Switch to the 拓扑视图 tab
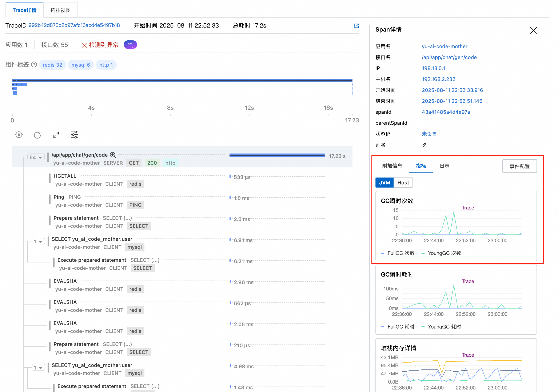558x392 pixels. [60, 10]
